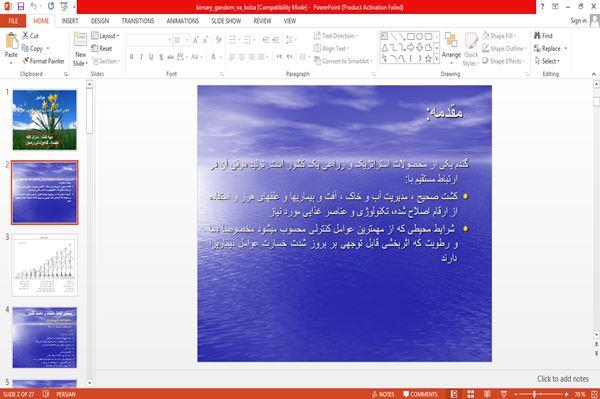The image size is (600, 399).
Task: Switch to Normal view in status bar
Action: point(454,394)
